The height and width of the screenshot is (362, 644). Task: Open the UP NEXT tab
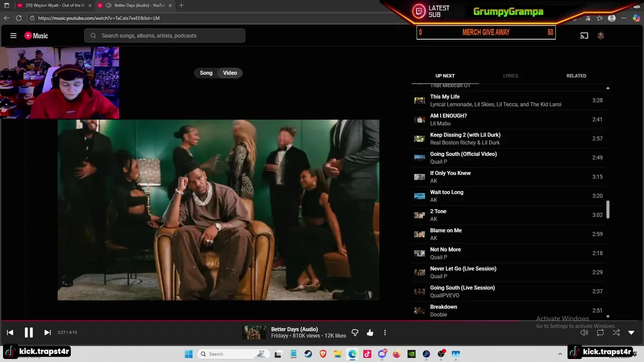click(x=445, y=76)
